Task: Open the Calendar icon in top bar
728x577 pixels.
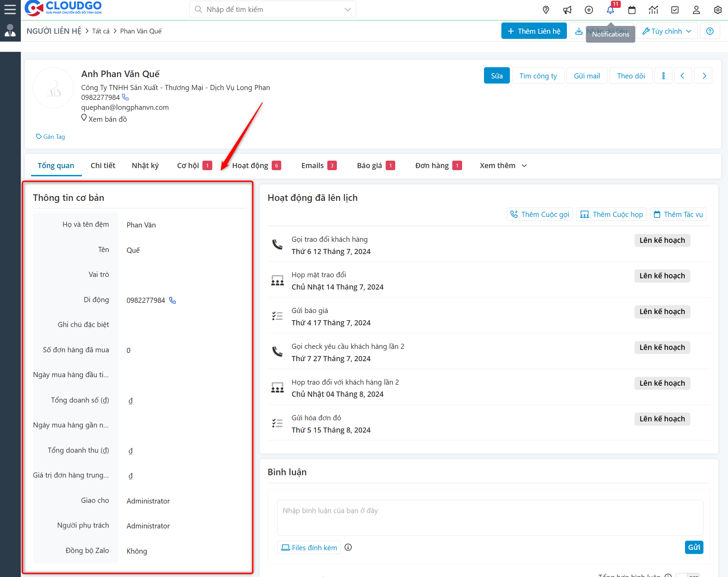Action: [x=632, y=10]
